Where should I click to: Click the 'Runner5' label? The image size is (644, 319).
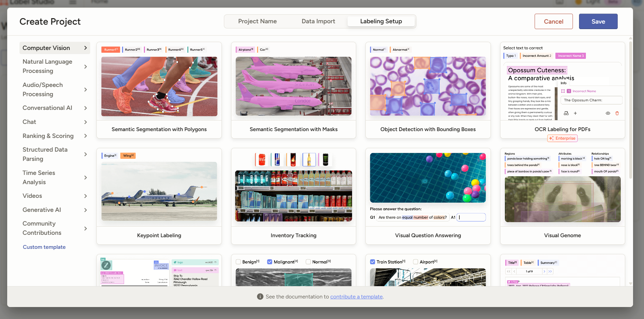coord(197,50)
